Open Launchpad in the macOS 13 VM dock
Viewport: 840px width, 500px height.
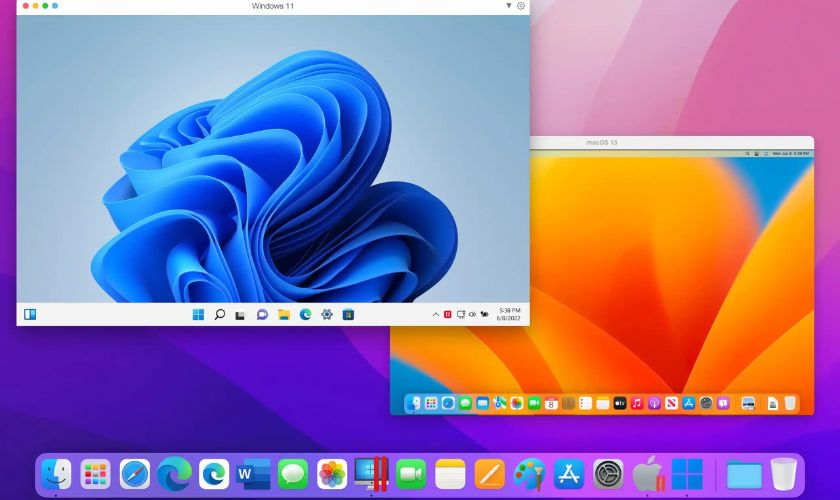coord(431,403)
